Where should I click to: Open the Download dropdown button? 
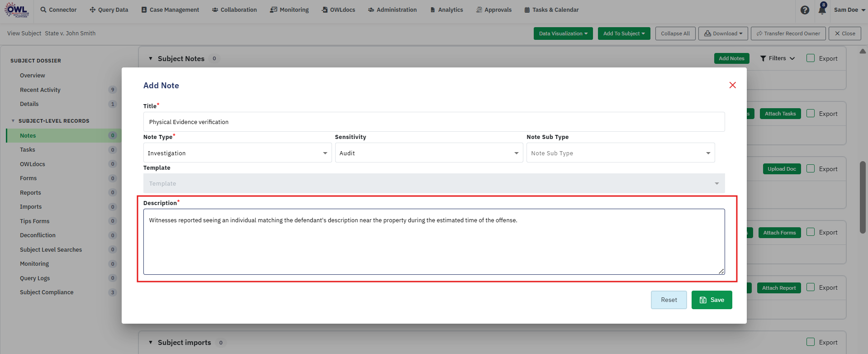723,33
